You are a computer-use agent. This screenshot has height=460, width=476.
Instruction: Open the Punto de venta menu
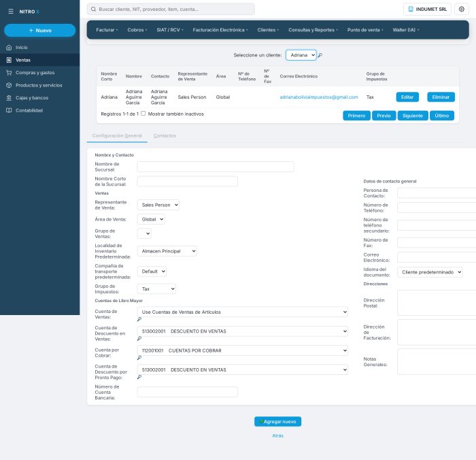point(365,30)
